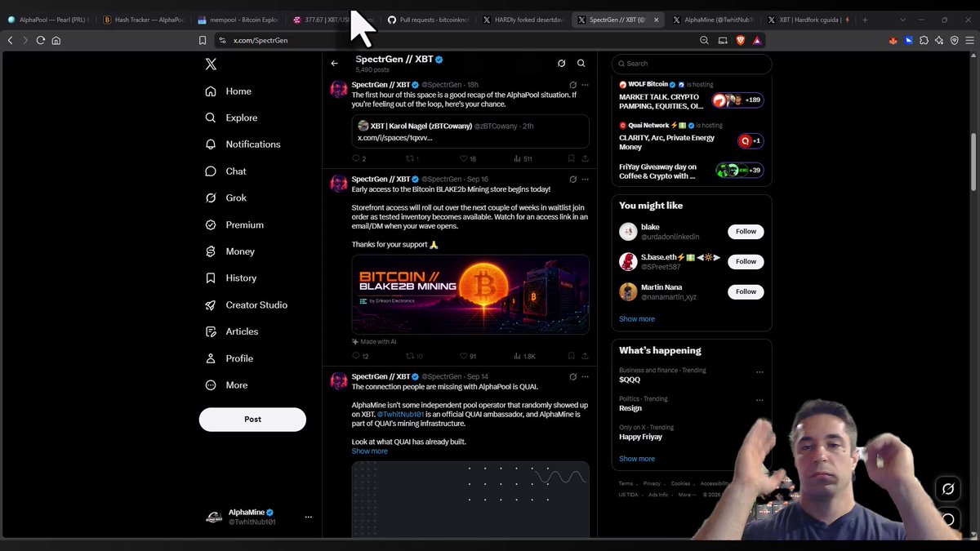The width and height of the screenshot is (980, 551).
Task: Switch to the Pull requests GitHub tab
Action: click(x=424, y=20)
